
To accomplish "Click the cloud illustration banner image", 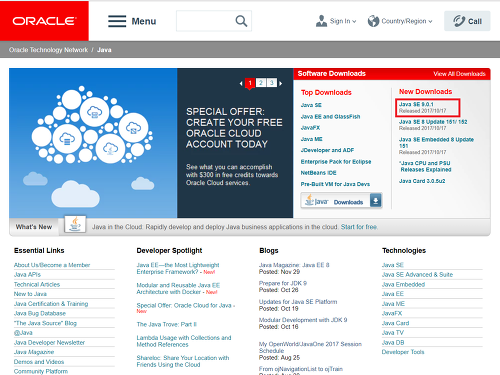I will coord(93,143).
